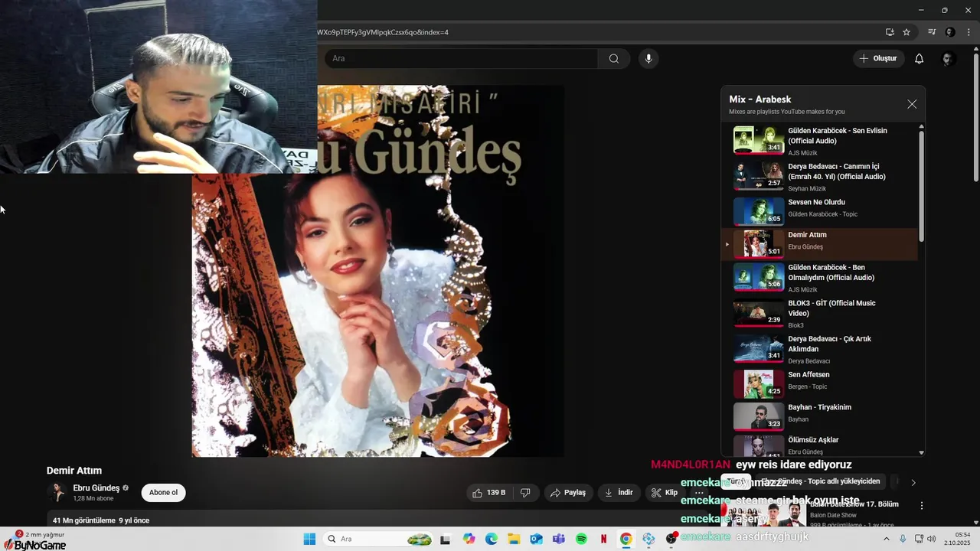Click the Paylaş share button
The width and height of the screenshot is (980, 551).
coord(568,493)
